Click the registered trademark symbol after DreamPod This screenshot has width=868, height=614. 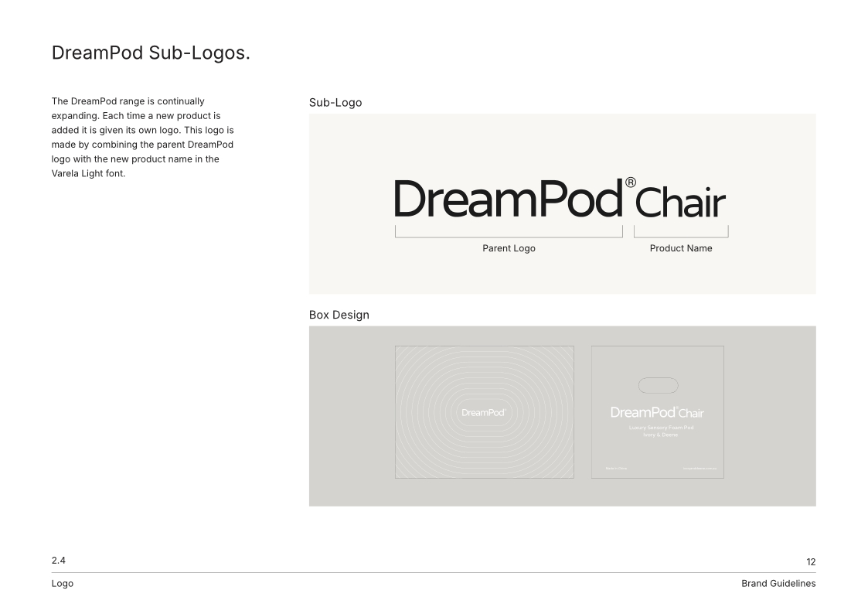[630, 182]
